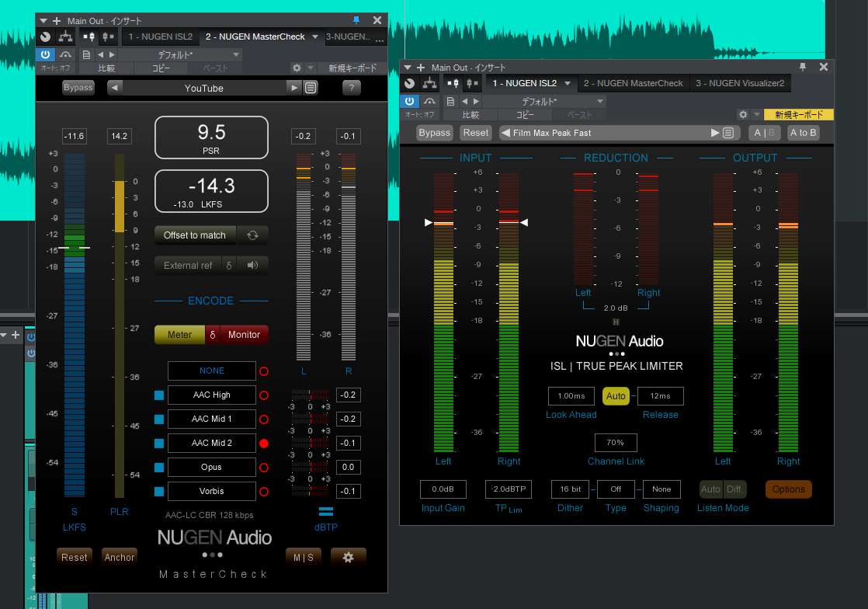This screenshot has width=868, height=609.
Task: Click Anchor button
Action: 120,557
